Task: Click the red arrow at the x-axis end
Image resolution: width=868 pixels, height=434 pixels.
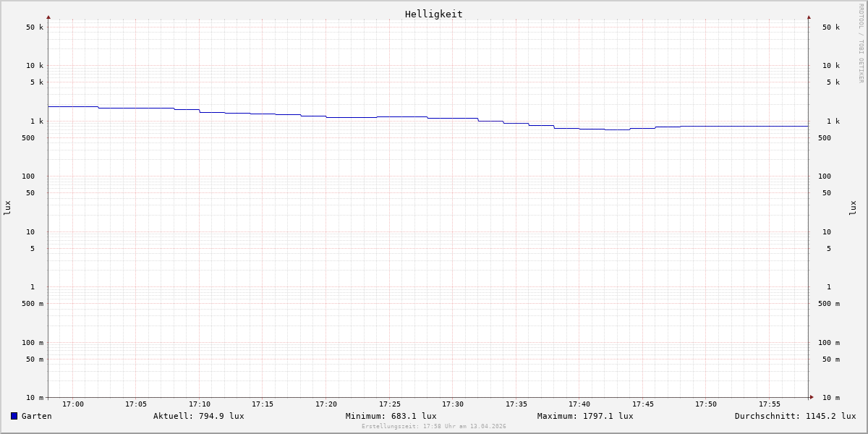Action: click(x=812, y=396)
